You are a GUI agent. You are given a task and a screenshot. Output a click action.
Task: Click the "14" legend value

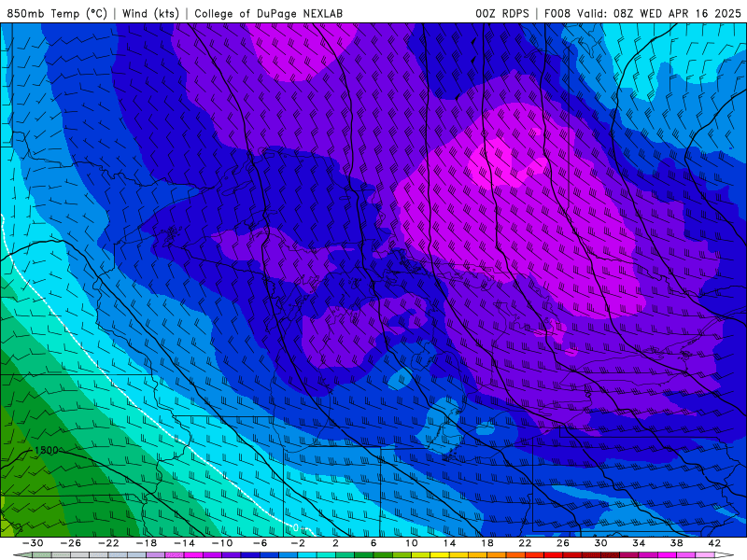tap(449, 543)
